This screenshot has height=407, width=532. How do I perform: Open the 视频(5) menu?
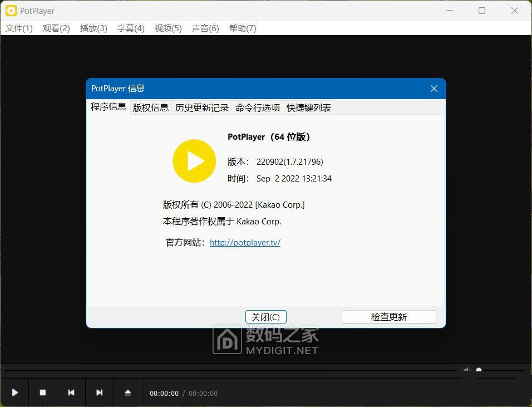click(x=168, y=28)
